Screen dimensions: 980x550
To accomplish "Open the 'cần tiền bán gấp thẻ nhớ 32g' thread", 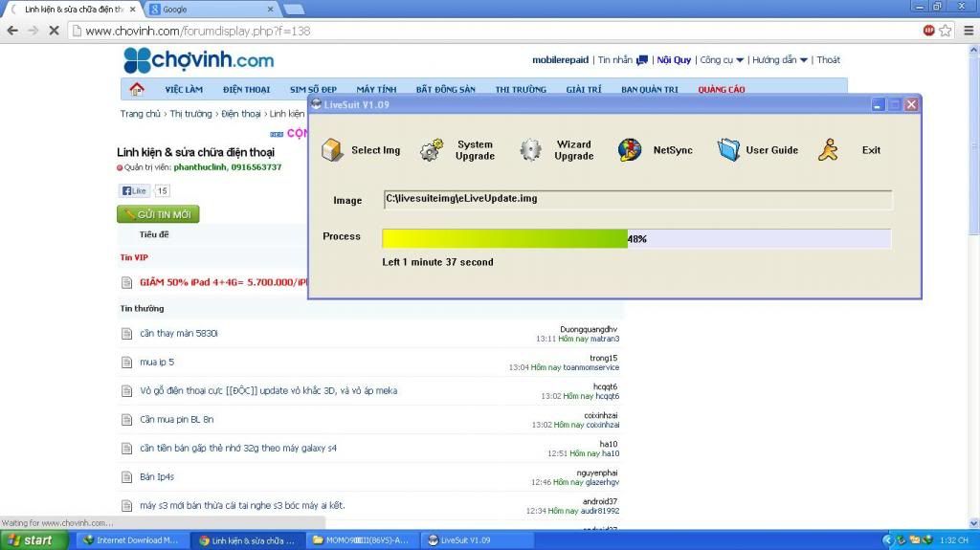I will [238, 449].
